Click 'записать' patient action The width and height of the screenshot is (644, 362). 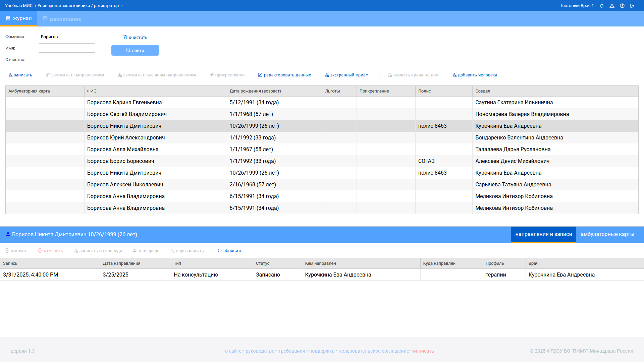tap(20, 75)
